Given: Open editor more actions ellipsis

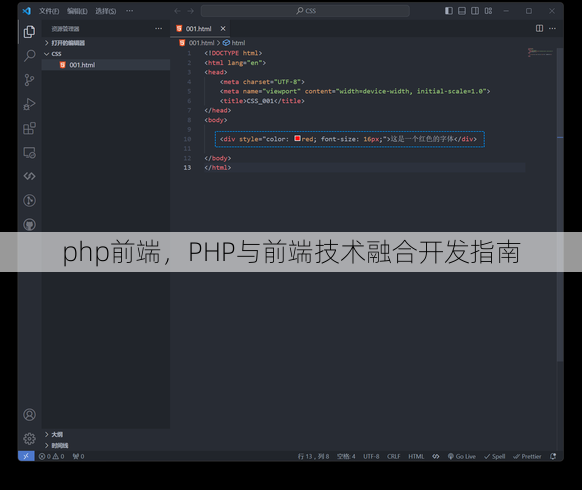Looking at the screenshot, I should (x=552, y=28).
